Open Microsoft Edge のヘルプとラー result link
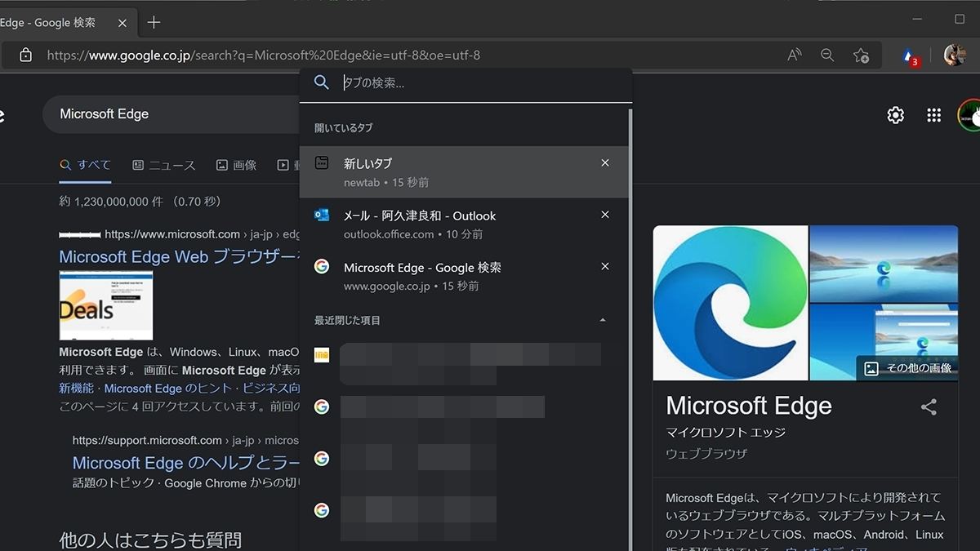This screenshot has height=551, width=980. pyautogui.click(x=186, y=463)
